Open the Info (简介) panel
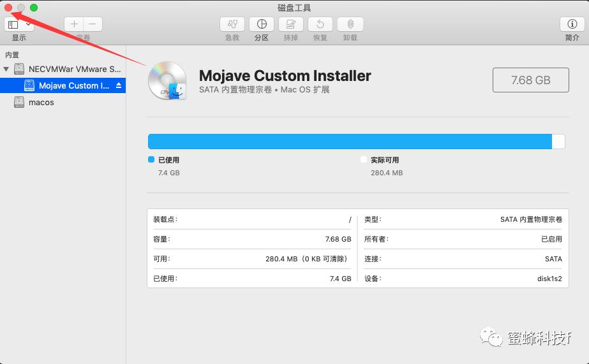Screen dimensions: 589x364 tap(572, 24)
